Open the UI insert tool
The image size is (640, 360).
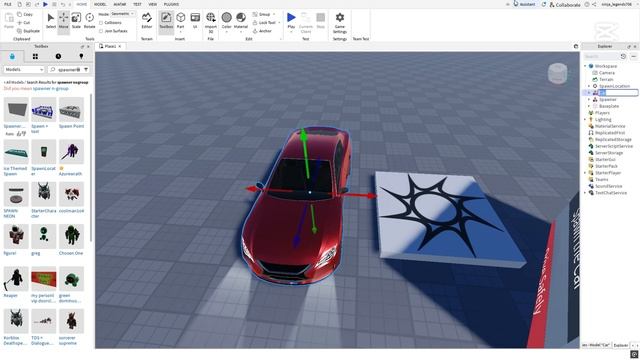[195, 20]
